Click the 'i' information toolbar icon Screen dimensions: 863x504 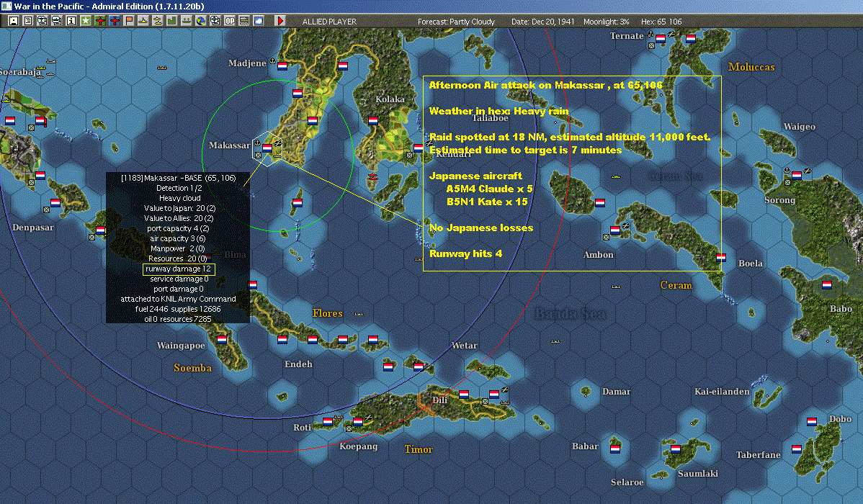[71, 21]
